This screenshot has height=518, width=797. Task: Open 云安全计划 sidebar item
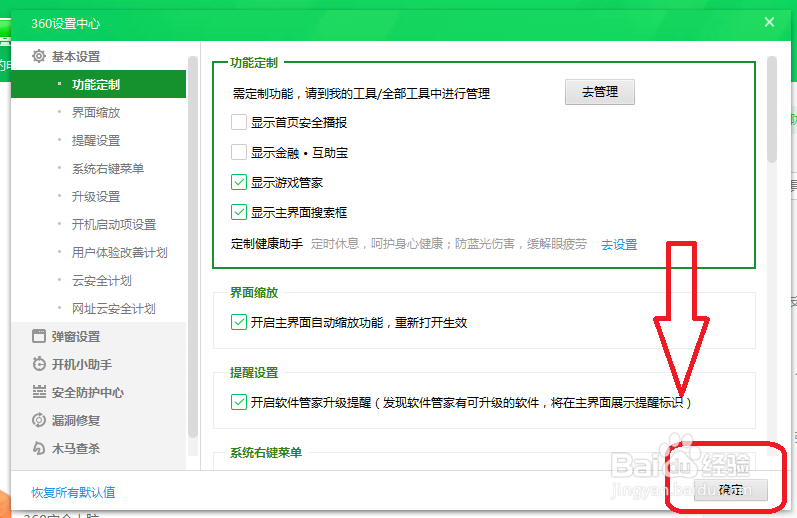(102, 280)
